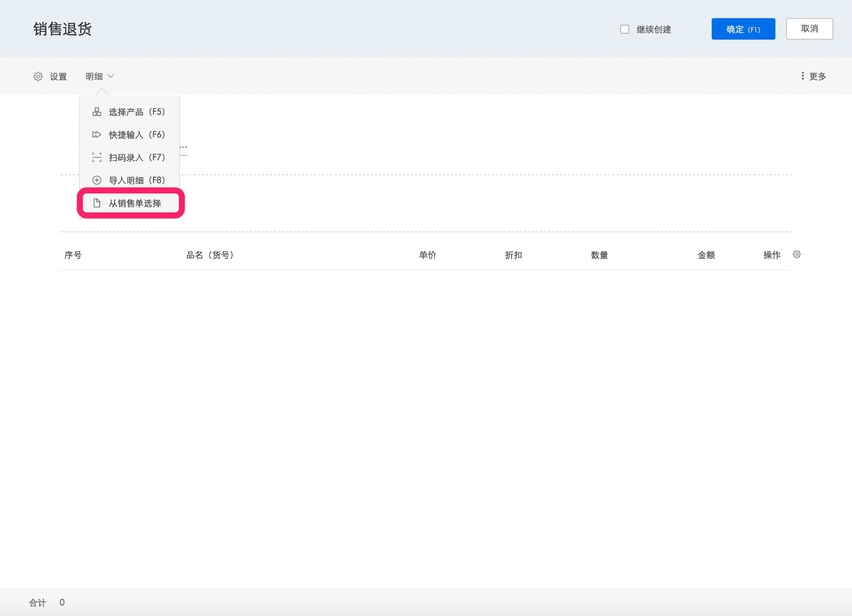Image resolution: width=852 pixels, height=616 pixels.
Task: Click the 品名（货号）column header
Action: coord(210,255)
